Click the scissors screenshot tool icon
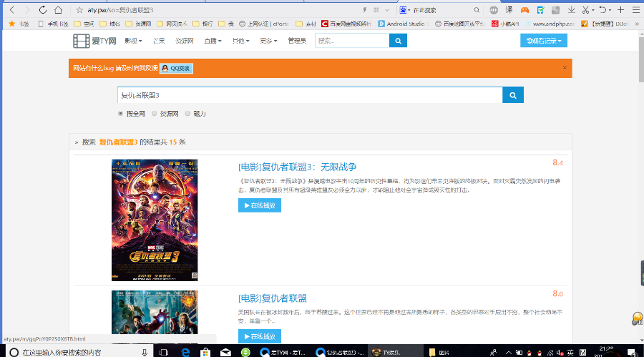Screen dimensions: 644x357 tap(585, 10)
